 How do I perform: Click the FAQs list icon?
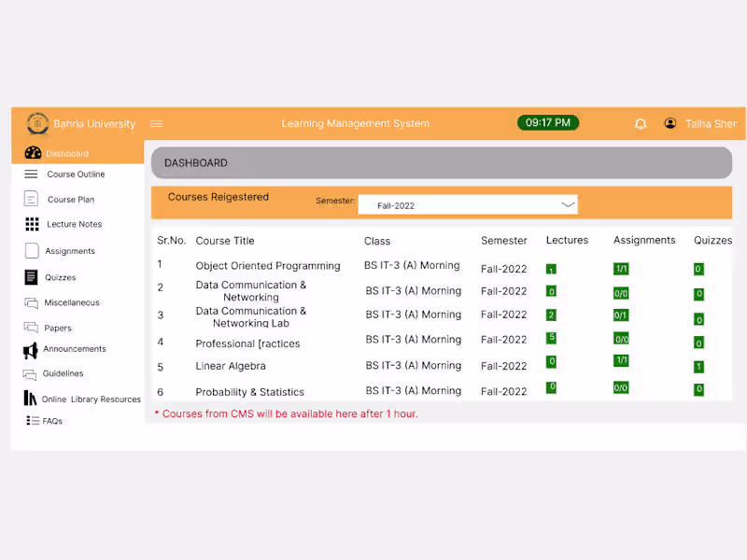[x=33, y=421]
